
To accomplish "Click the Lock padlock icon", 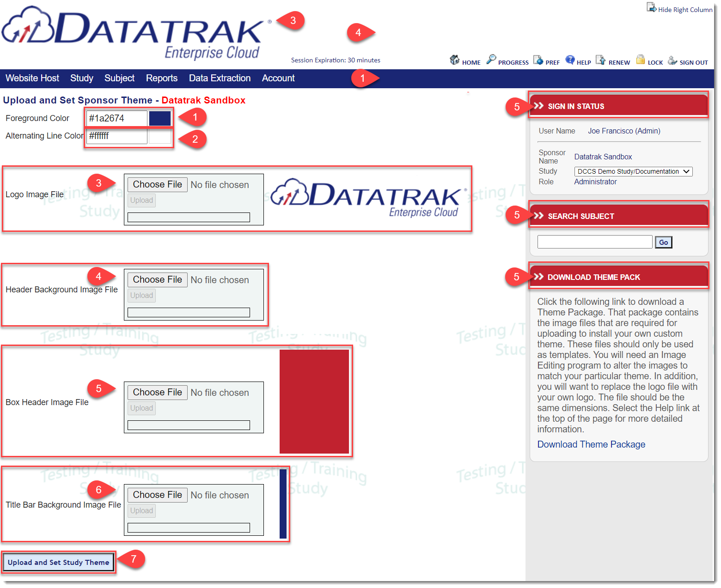I will [641, 59].
